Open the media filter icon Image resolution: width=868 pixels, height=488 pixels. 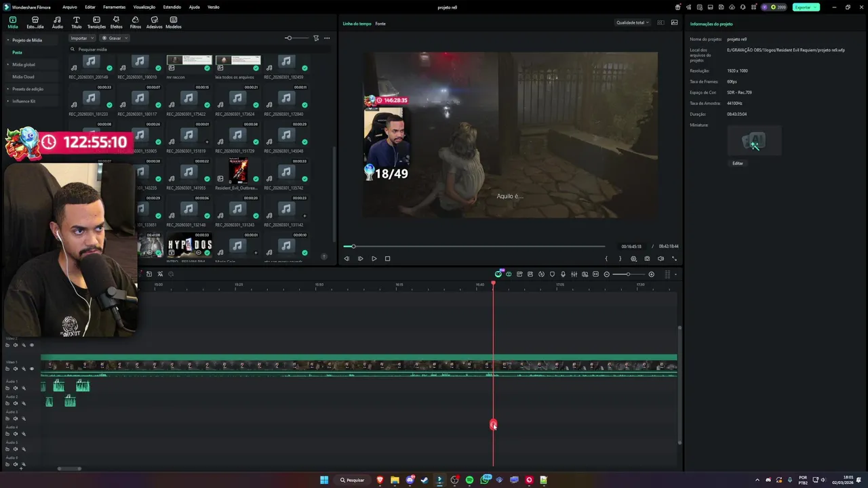(x=316, y=38)
